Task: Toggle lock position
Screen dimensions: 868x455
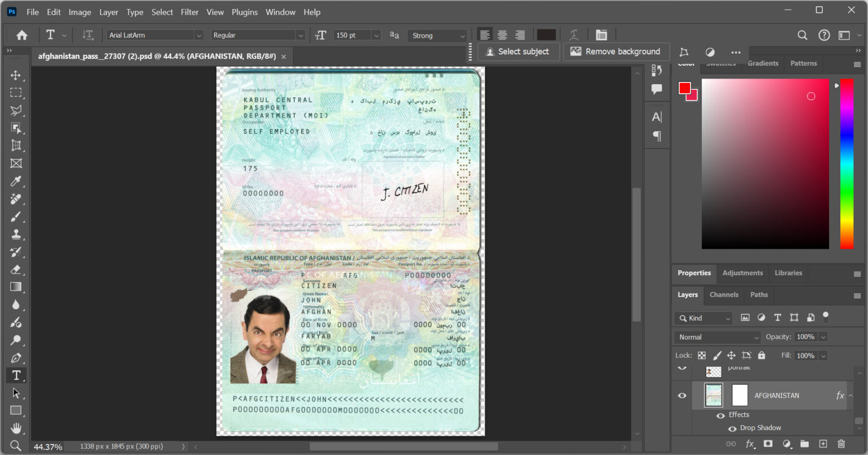Action: 731,356
